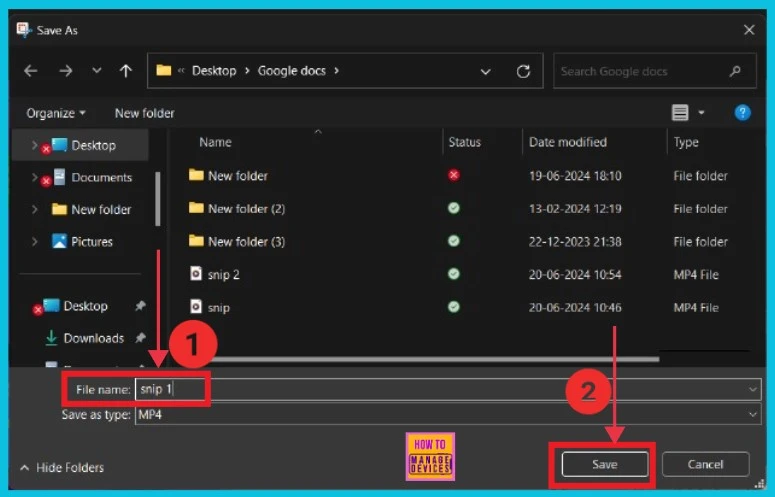Image resolution: width=775 pixels, height=497 pixels.
Task: Click the Cancel button
Action: click(x=705, y=464)
